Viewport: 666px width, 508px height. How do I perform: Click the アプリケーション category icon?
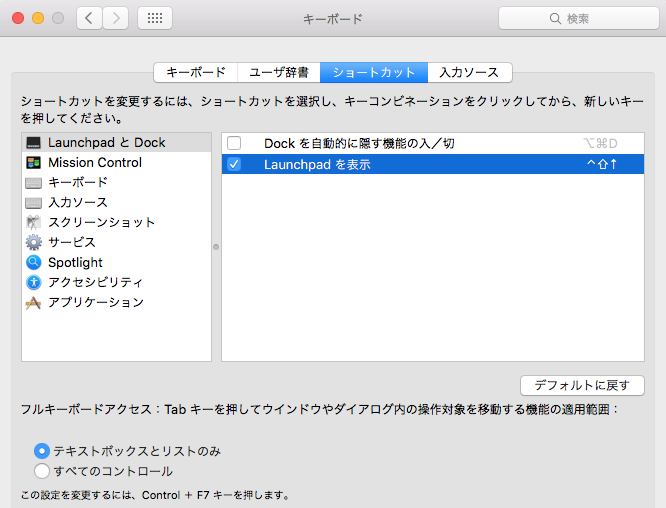(x=33, y=302)
